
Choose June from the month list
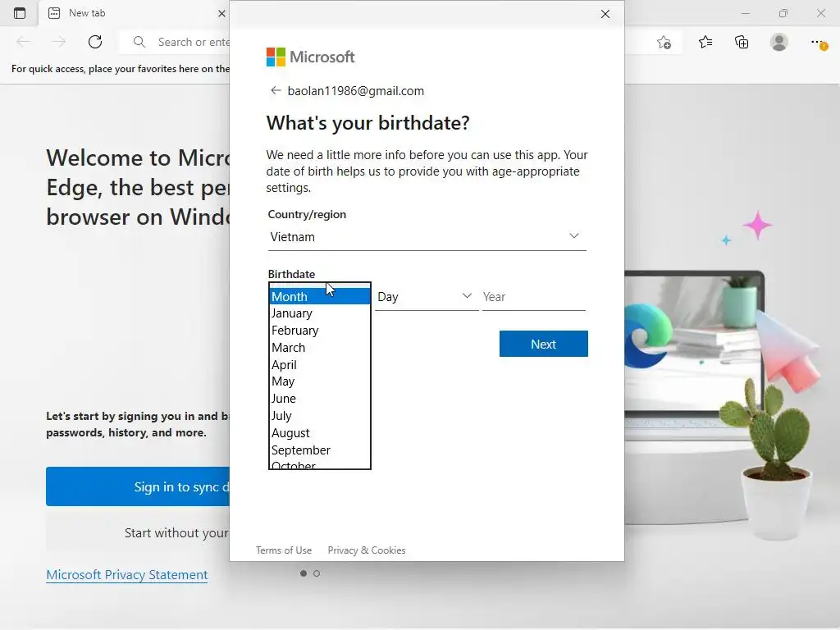[319, 399]
